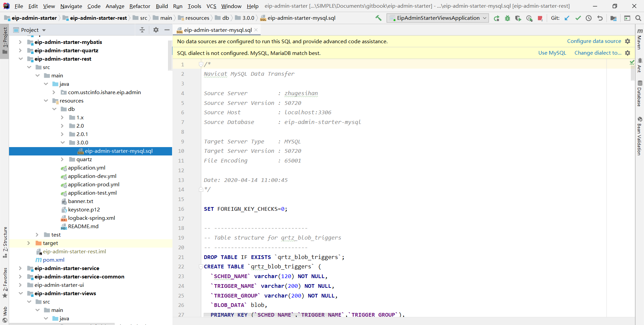The height and width of the screenshot is (325, 644).
Task: Stop the running application
Action: pyautogui.click(x=540, y=18)
